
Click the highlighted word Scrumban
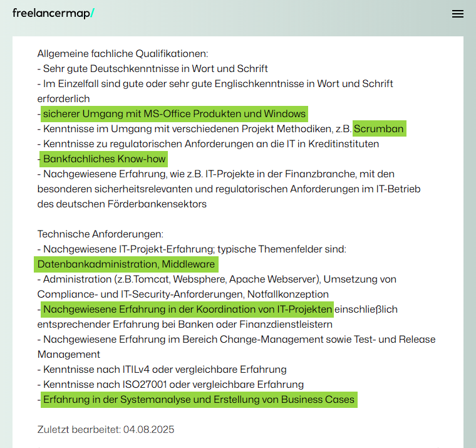coord(379,129)
